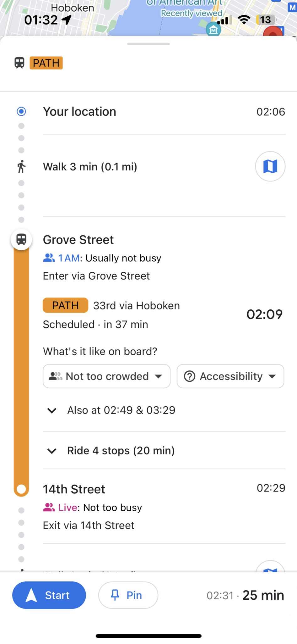This screenshot has width=297, height=644.
Task: Click the 14th Street endpoint circle marker
Action: [x=21, y=489]
